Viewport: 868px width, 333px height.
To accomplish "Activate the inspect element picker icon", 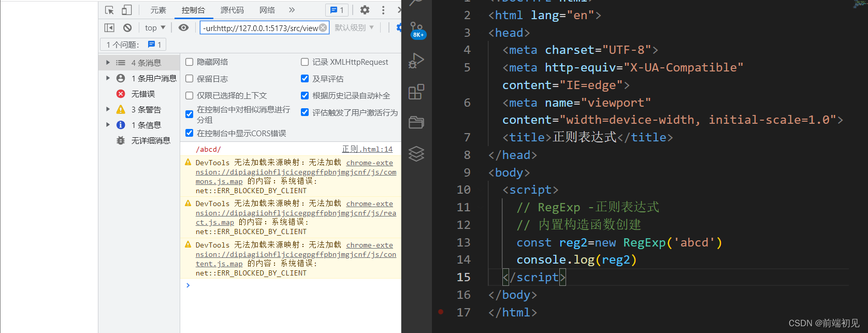I will point(109,10).
